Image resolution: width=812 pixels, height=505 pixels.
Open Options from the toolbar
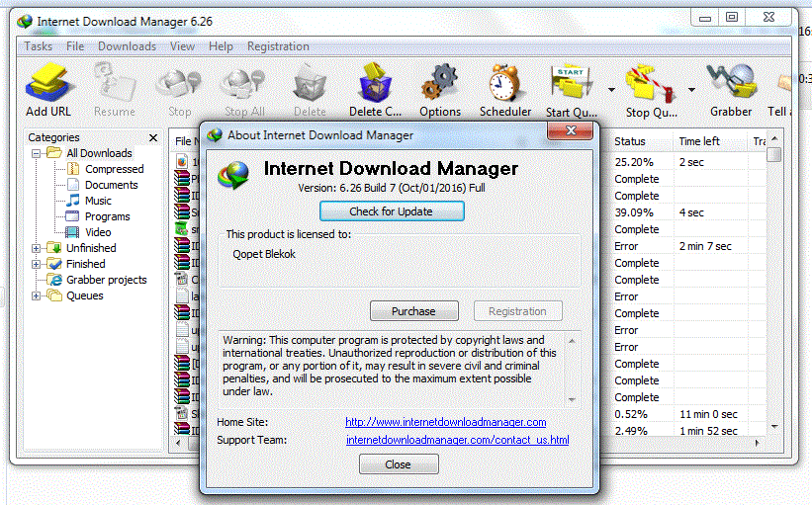point(440,89)
